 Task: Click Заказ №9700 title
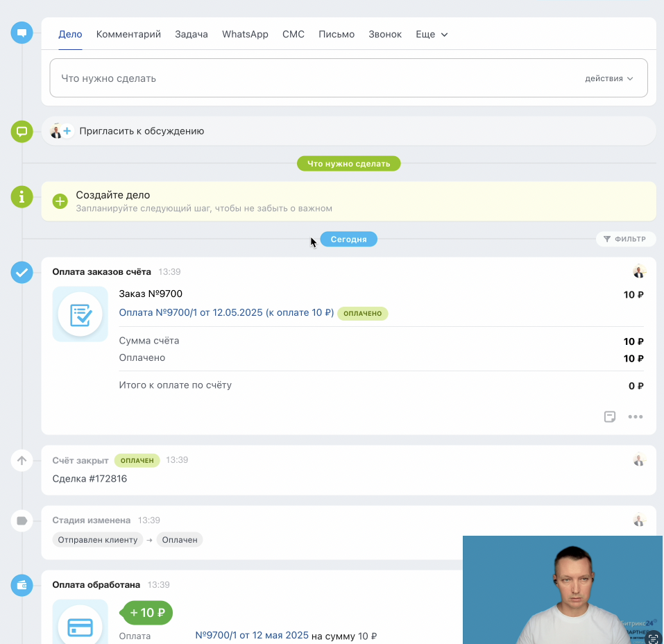[x=151, y=294]
